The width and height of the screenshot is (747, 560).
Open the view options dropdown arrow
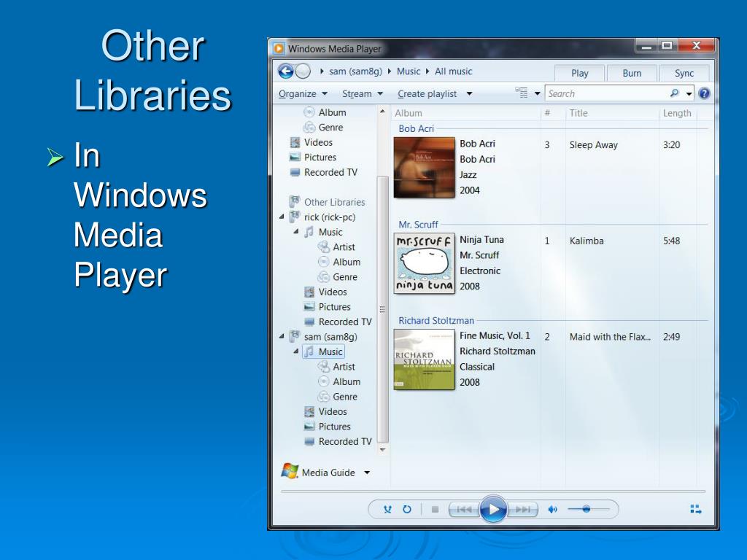point(538,93)
